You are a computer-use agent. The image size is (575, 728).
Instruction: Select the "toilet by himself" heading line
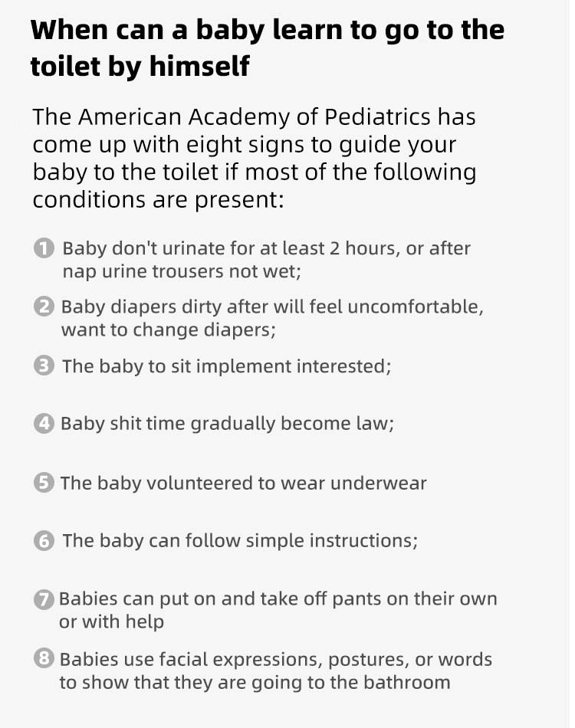pos(140,67)
